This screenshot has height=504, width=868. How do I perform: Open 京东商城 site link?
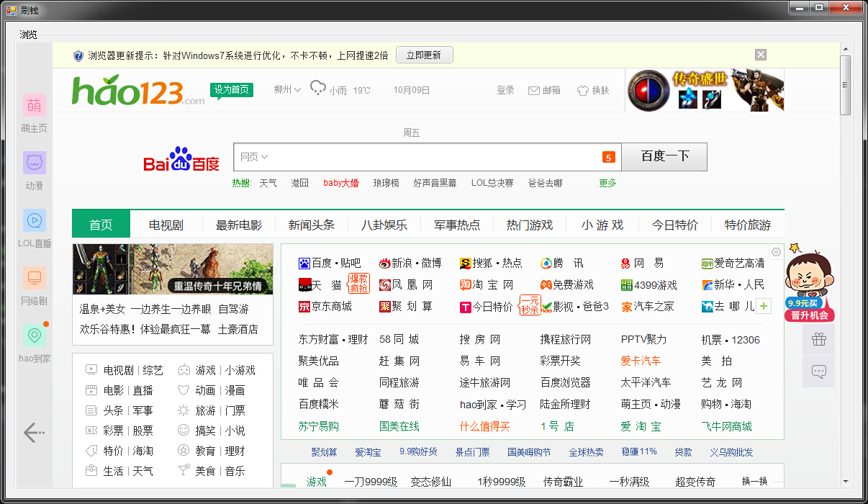pos(325,306)
